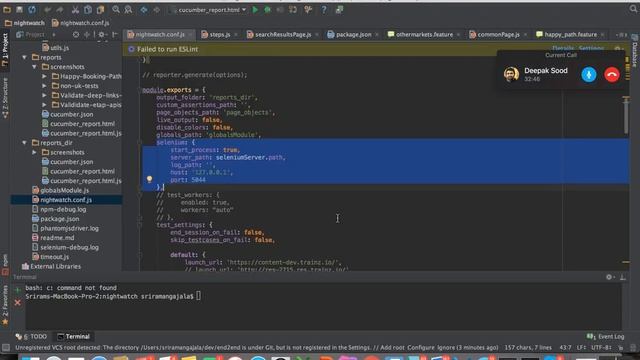Collapse the reports folder
This screenshot has height=360, width=640.
(24, 58)
